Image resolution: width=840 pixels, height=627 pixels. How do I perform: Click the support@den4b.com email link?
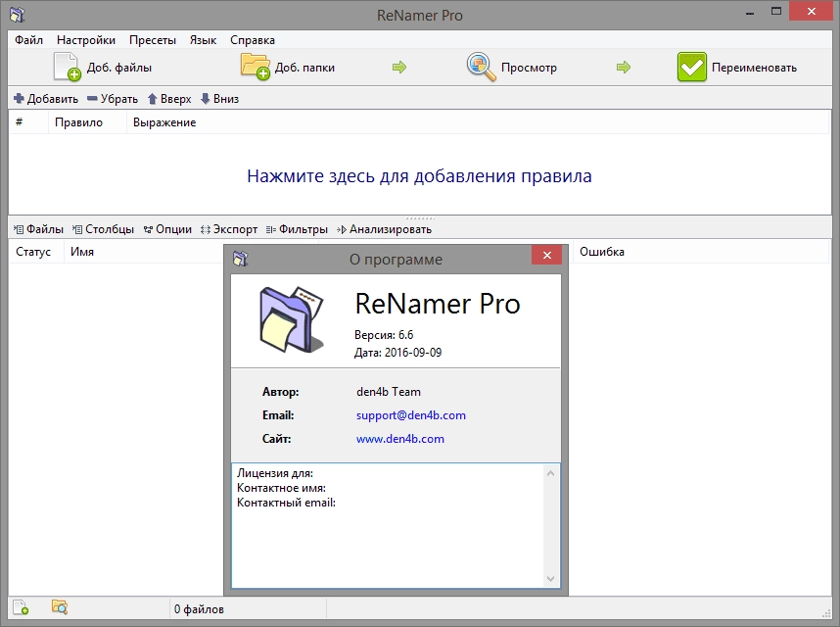pos(411,415)
